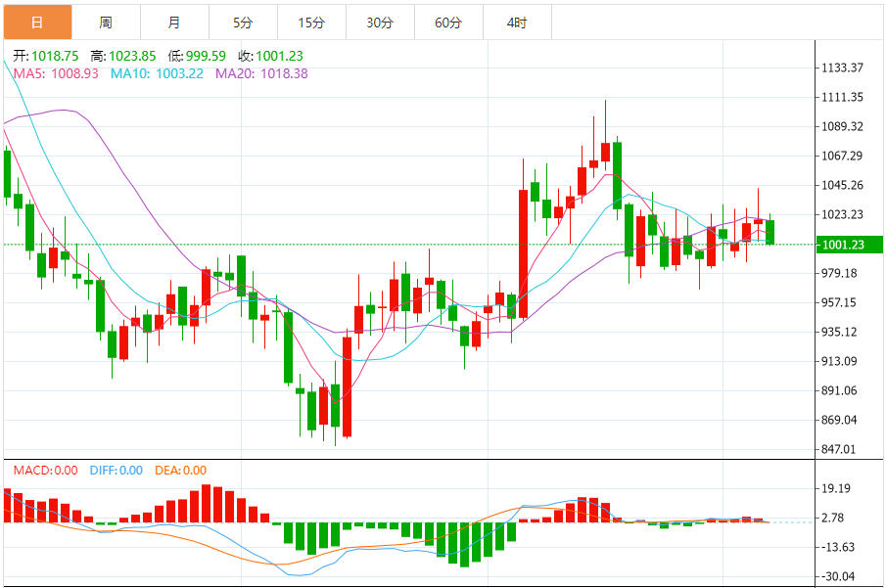The image size is (886, 588).
Task: Click the -13.63 MACD axis label
Action: click(x=836, y=547)
